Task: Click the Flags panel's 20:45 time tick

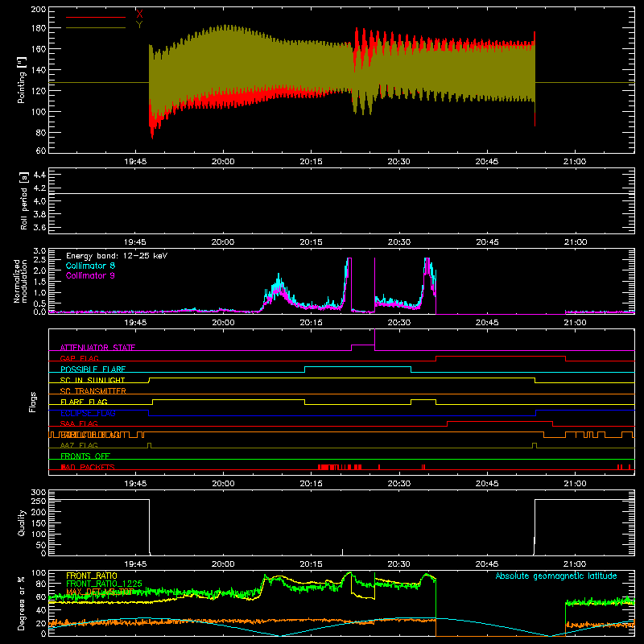Action: 487,484
